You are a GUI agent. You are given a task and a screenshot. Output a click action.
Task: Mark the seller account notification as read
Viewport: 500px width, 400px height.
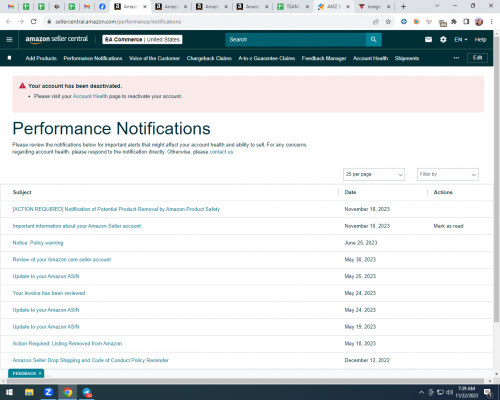coord(448,226)
